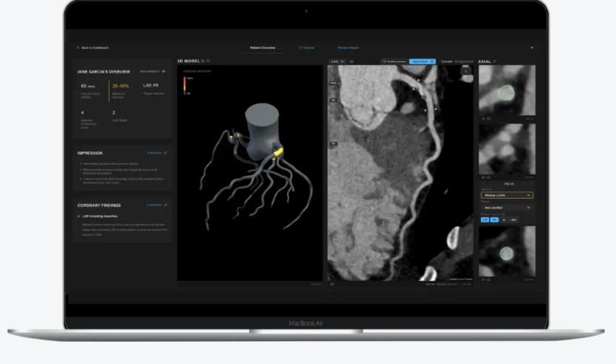Switch to the Patient Overview tab
This screenshot has height=364, width=616.
[x=262, y=47]
